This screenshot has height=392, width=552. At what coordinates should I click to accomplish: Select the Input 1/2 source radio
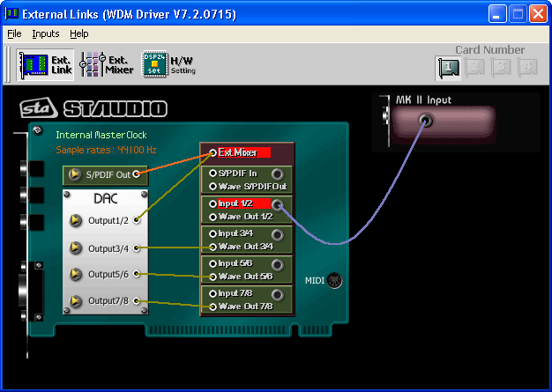213,203
